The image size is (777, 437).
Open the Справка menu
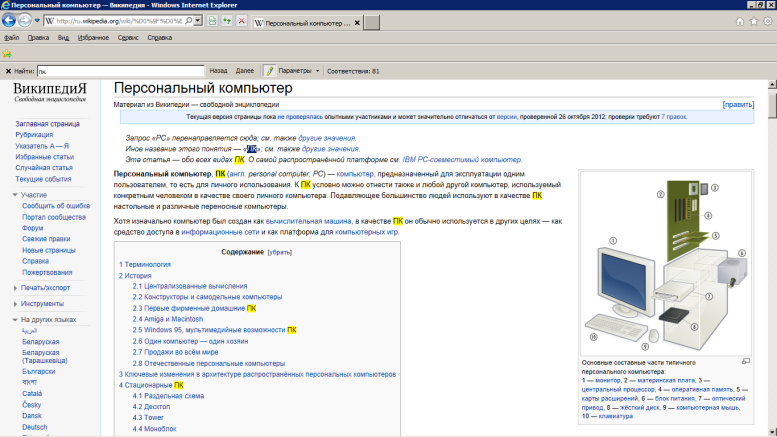[160, 38]
